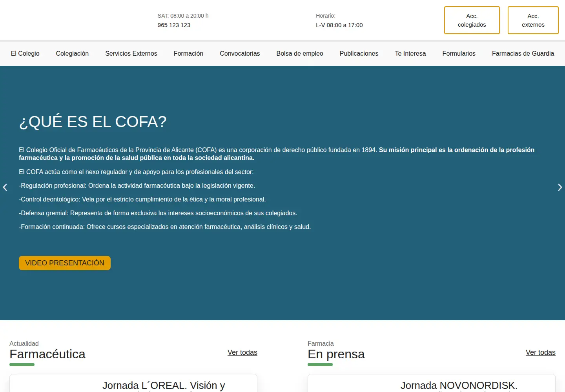Click SAT: 08:00 a 20:00 h text
The width and height of the screenshot is (565, 392).
[x=183, y=16]
